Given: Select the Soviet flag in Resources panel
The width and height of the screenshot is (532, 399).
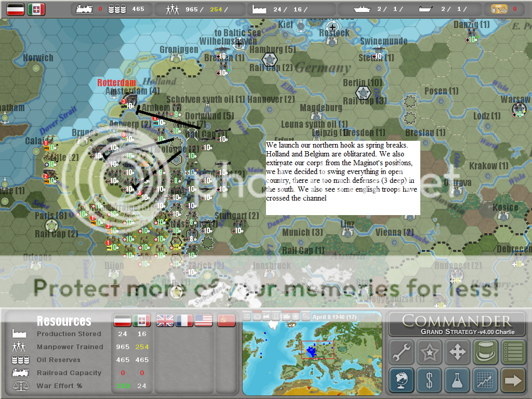Looking at the screenshot, I should [223, 321].
